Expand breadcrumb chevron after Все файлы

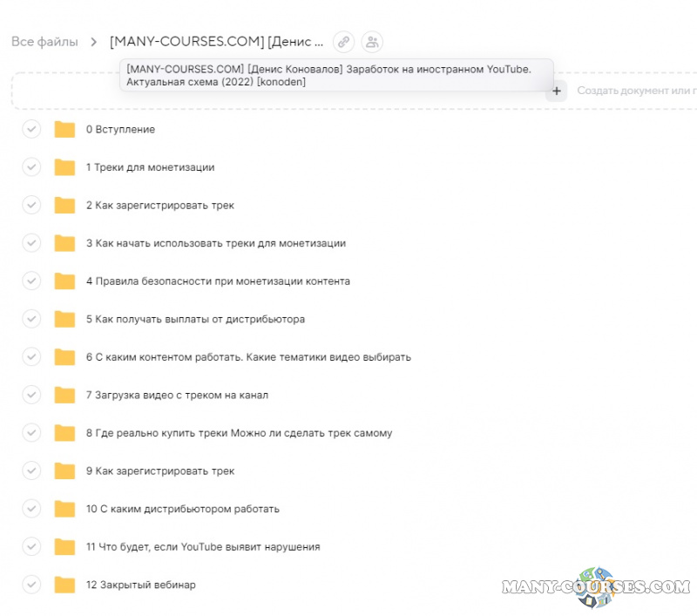coord(93,42)
